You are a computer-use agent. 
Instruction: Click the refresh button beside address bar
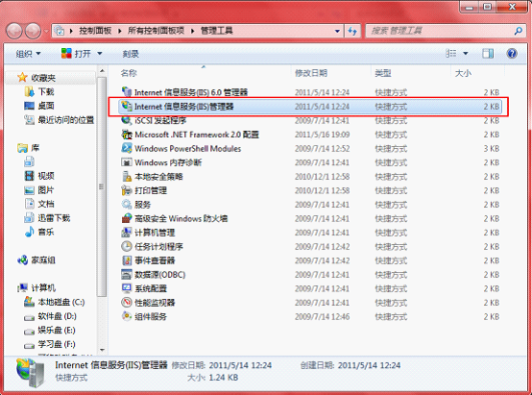tap(352, 31)
